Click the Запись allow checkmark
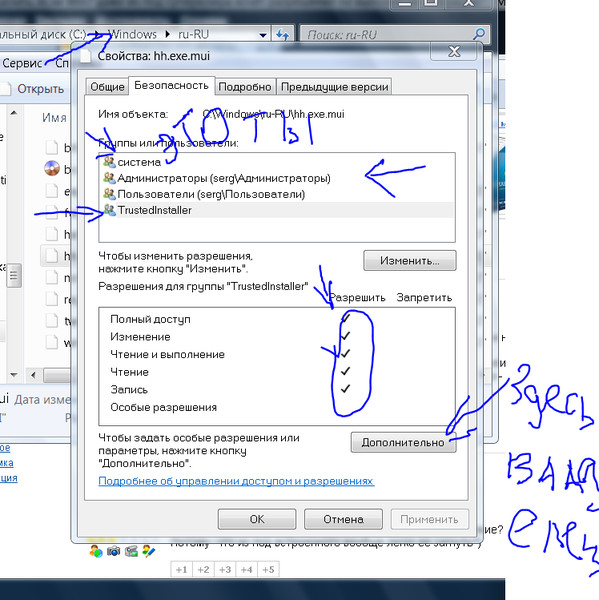The height and width of the screenshot is (600, 599). 345,389
